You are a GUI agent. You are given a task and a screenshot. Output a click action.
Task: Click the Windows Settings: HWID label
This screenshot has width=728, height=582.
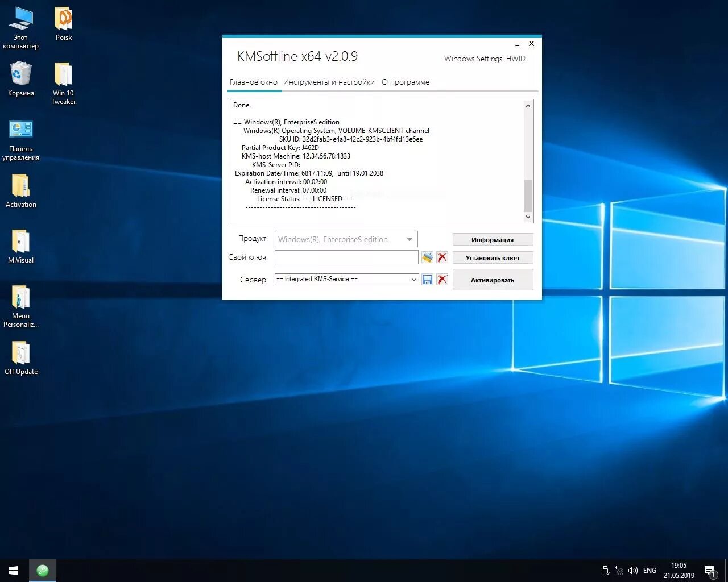tap(485, 59)
